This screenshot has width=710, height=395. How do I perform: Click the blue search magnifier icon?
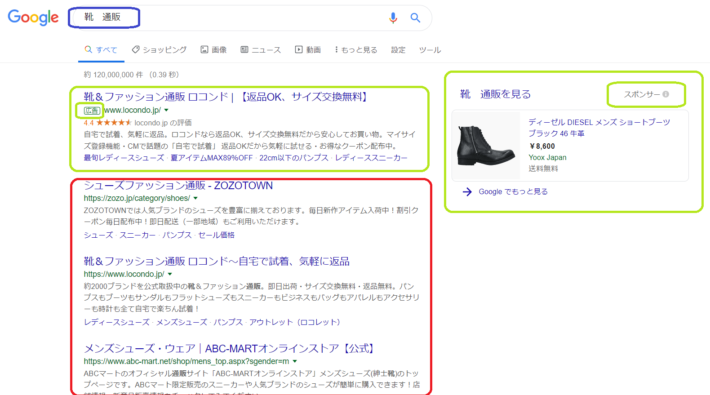(x=415, y=18)
